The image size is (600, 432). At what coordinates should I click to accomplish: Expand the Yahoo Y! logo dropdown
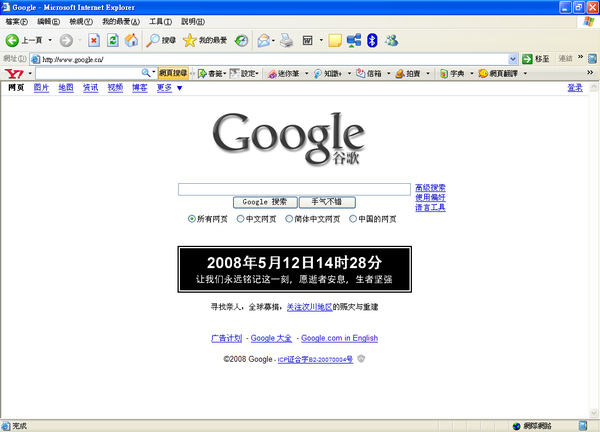coord(30,73)
